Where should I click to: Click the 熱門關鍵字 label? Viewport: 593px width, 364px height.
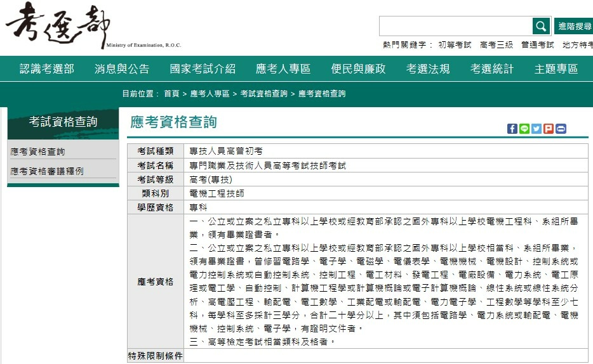408,45
